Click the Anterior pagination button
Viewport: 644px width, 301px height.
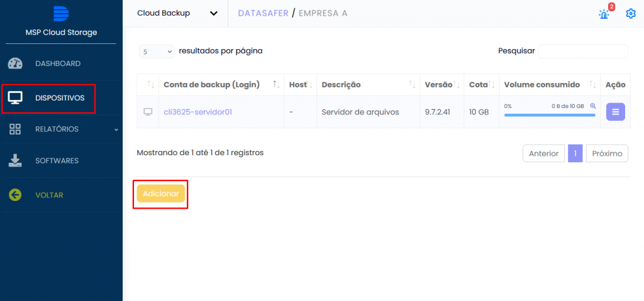click(x=543, y=153)
